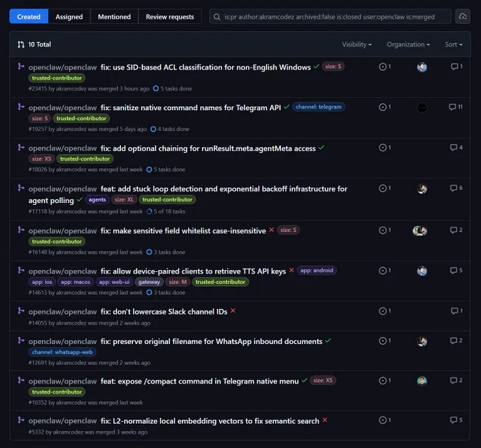Open the Review requests tab
The width and height of the screenshot is (481, 448).
coord(170,16)
